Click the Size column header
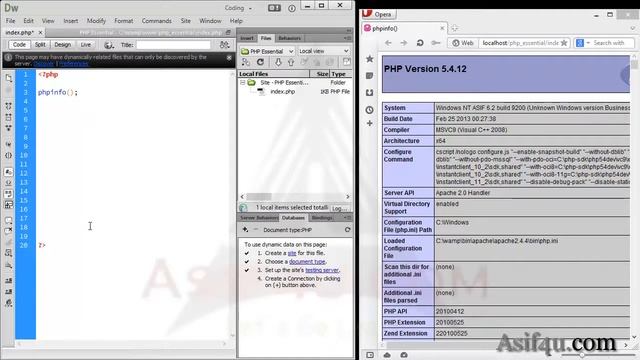This screenshot has width=640, height=360. 322,74
